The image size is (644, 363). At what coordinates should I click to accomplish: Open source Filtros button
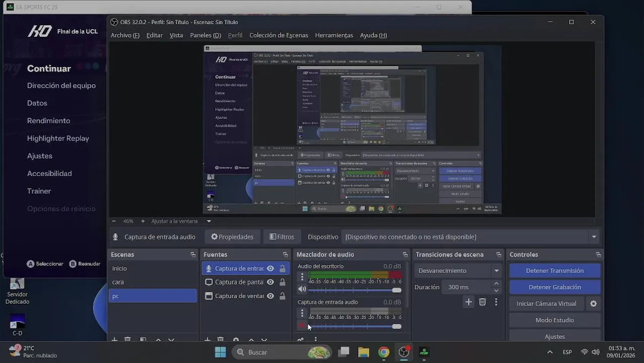pyautogui.click(x=282, y=237)
